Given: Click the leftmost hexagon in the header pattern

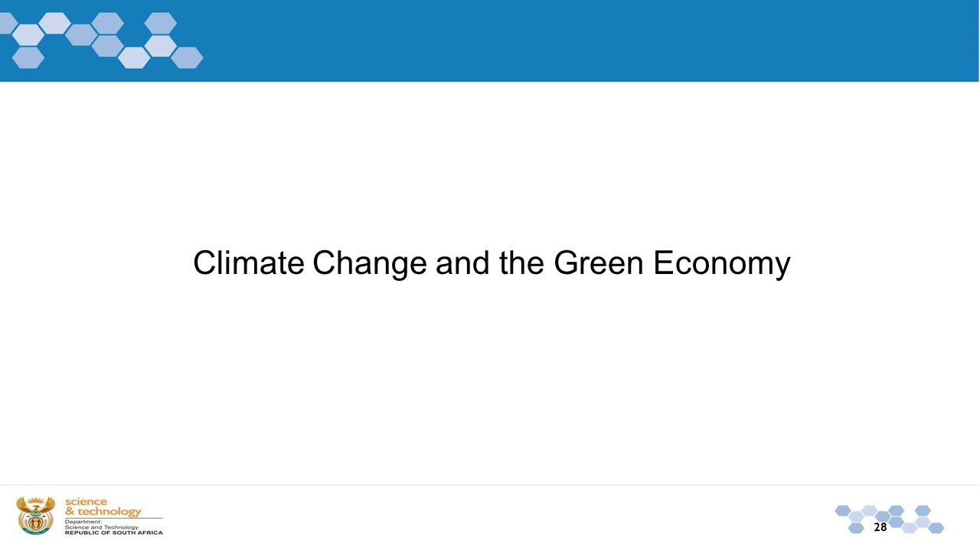Looking at the screenshot, I should coord(6,23).
